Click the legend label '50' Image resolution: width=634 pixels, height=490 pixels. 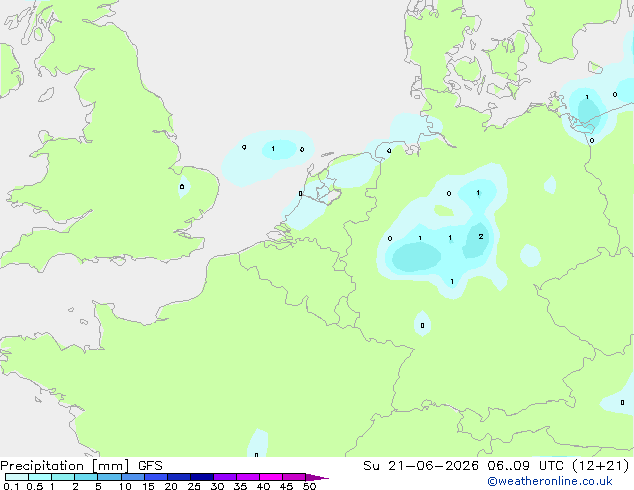click(309, 486)
